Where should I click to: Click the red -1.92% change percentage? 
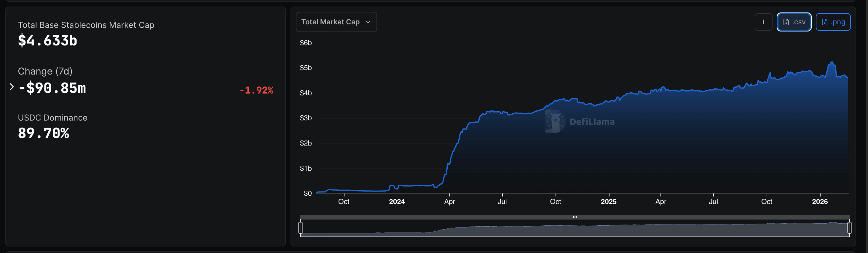pyautogui.click(x=256, y=90)
